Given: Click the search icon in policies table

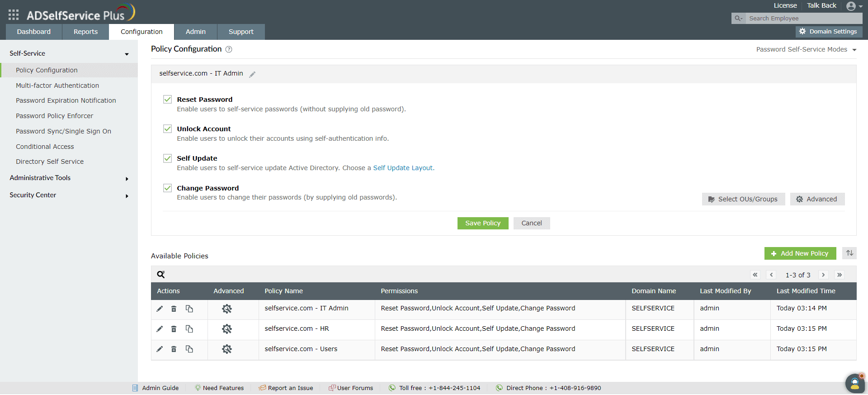Looking at the screenshot, I should (161, 274).
